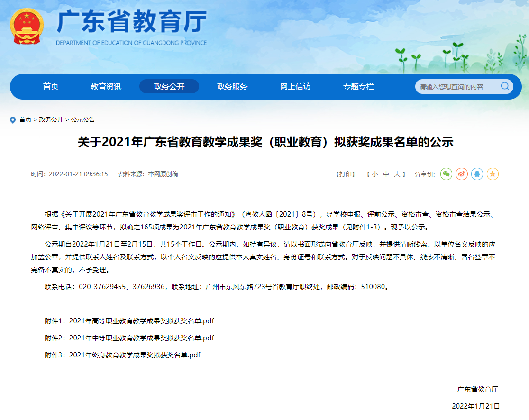The height and width of the screenshot is (420, 529).
Task: Go to 首页 in breadcrumb
Action: pos(25,119)
